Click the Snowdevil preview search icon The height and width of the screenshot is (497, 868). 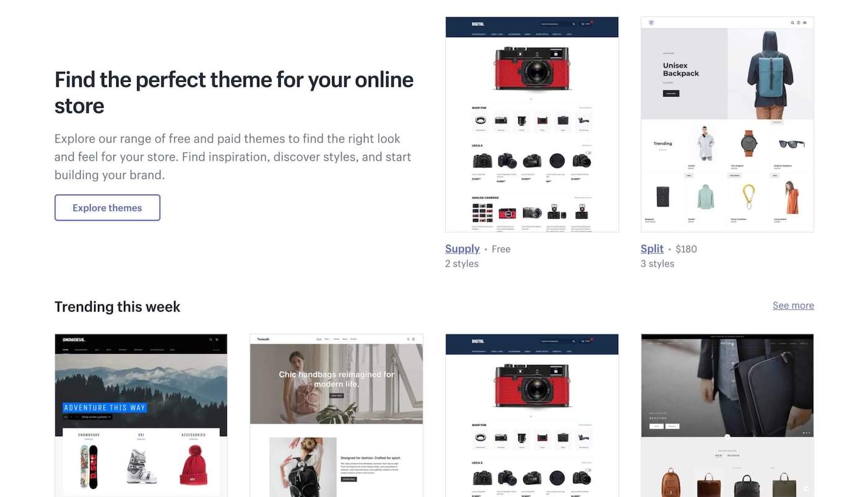[211, 340]
